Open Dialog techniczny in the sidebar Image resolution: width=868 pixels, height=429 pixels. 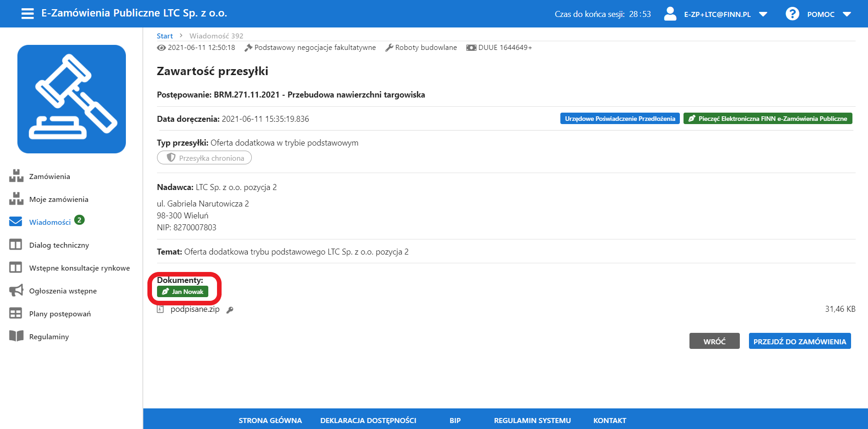59,245
